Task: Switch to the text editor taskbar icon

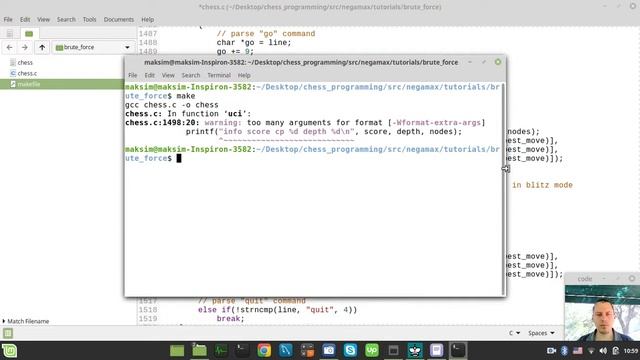Action: coord(436,351)
